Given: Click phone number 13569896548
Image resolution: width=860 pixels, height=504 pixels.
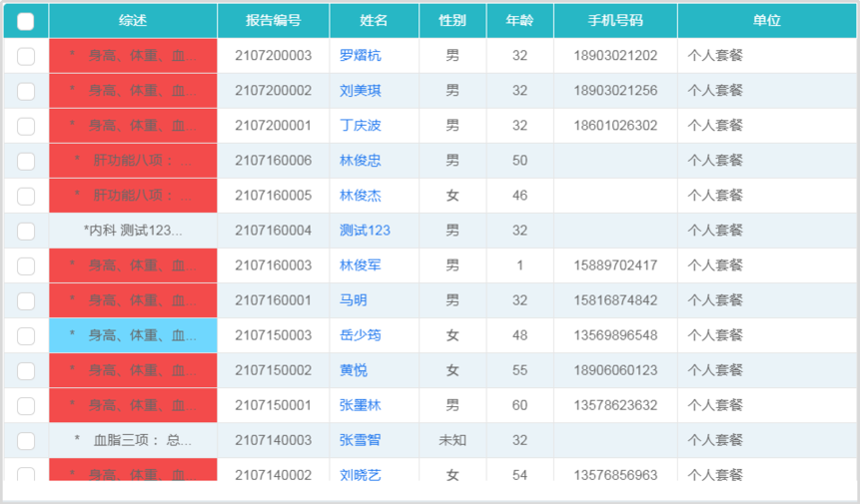Looking at the screenshot, I should tap(615, 335).
